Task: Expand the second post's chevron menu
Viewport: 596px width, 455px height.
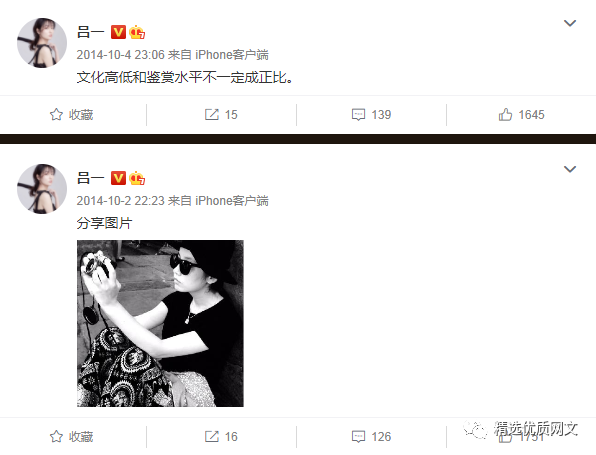Action: (x=570, y=169)
